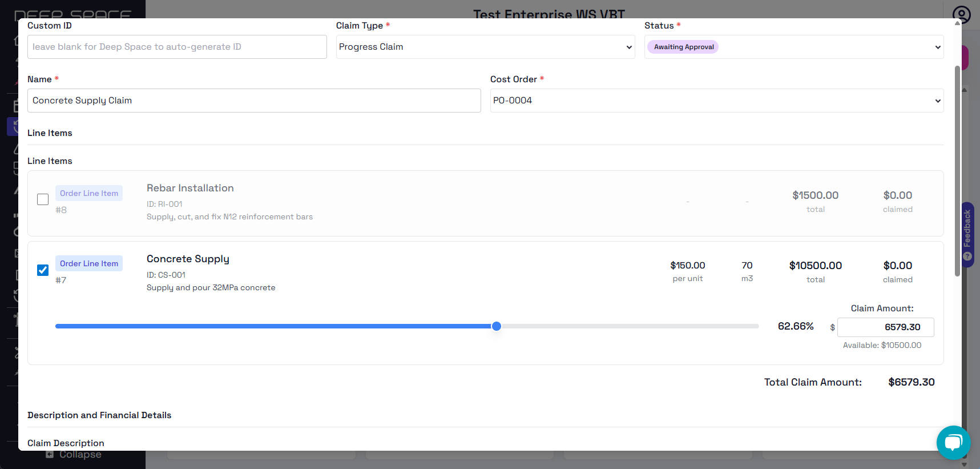Click the Claim Description label
Viewport: 980px width, 469px height.
click(x=66, y=443)
